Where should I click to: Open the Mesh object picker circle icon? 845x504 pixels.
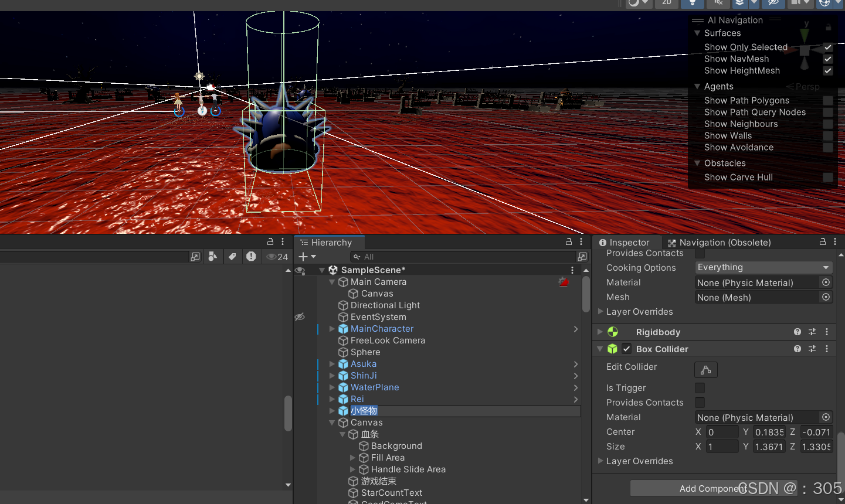(826, 297)
